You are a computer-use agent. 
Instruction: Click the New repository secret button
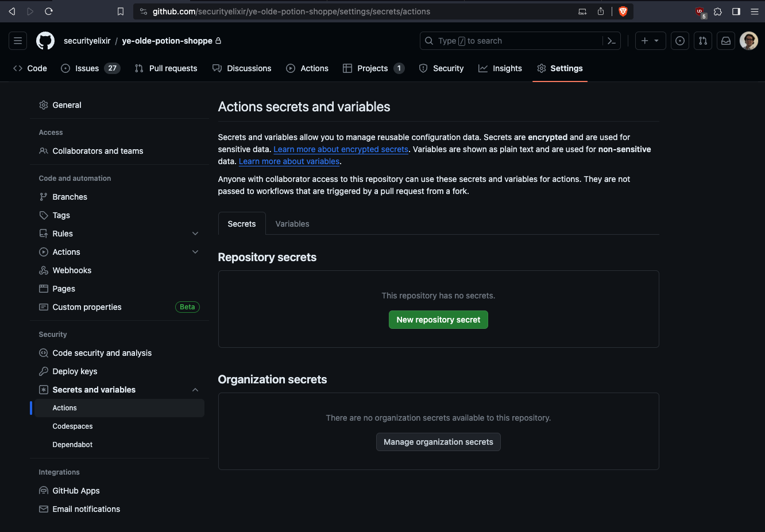[x=438, y=320]
